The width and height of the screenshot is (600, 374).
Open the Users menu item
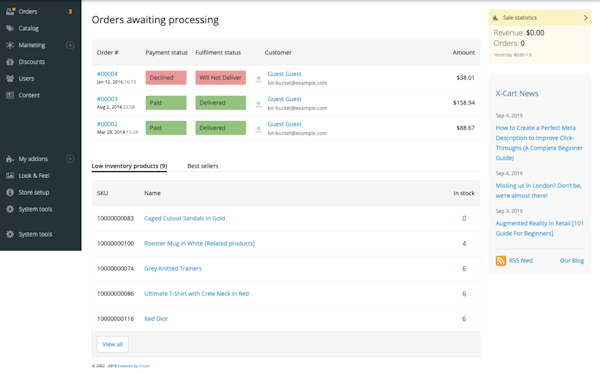pyautogui.click(x=26, y=78)
